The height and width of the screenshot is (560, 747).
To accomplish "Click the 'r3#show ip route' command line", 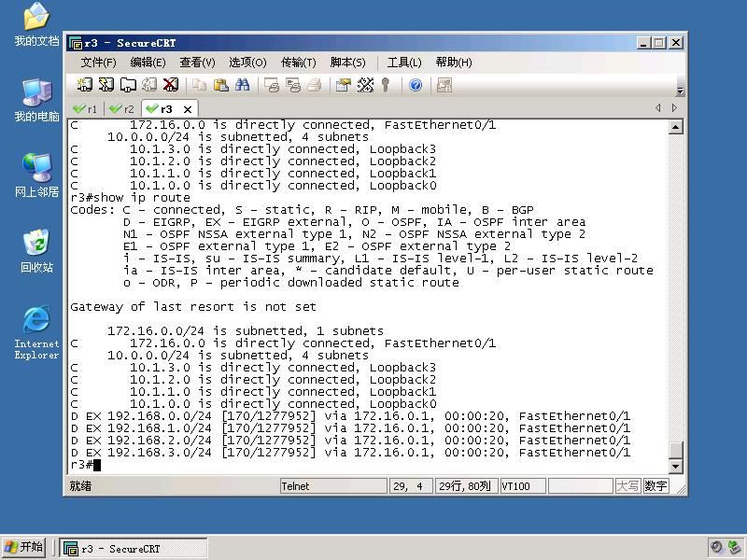I will coord(130,198).
